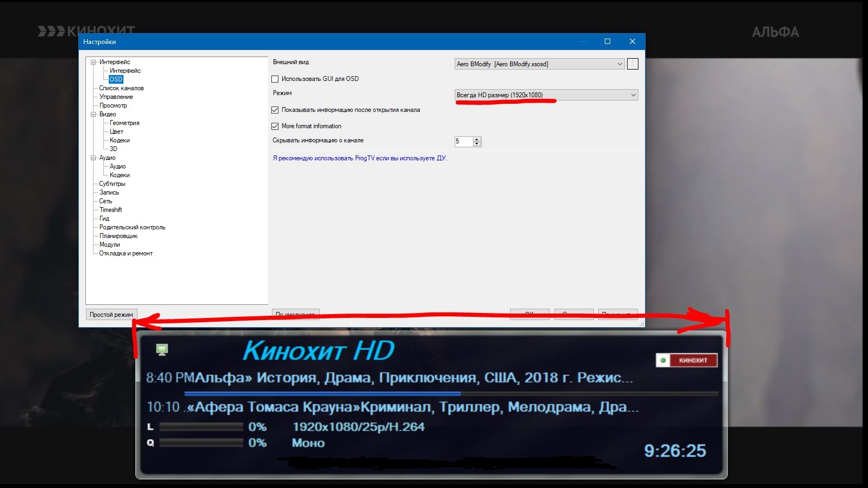This screenshot has width=868, height=488.
Task: Maximize the Настройки settings window
Action: [x=607, y=41]
